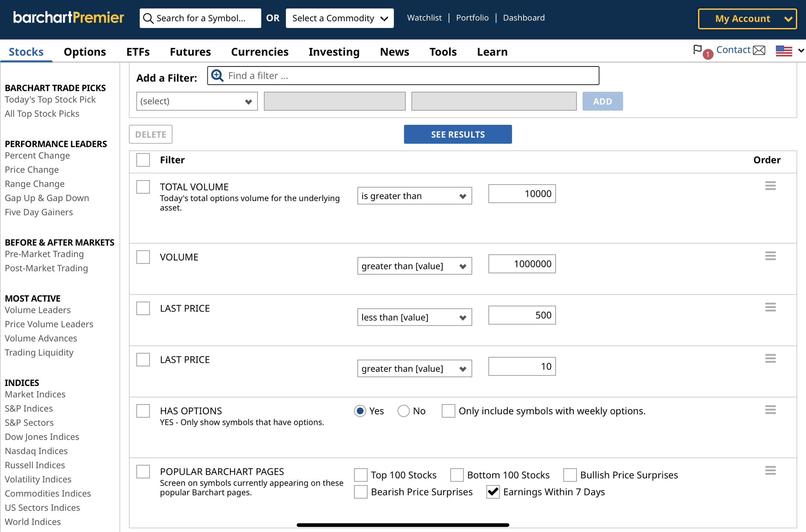Select the No radio button under HAS OPTIONS
This screenshot has width=806, height=532.
pos(403,411)
